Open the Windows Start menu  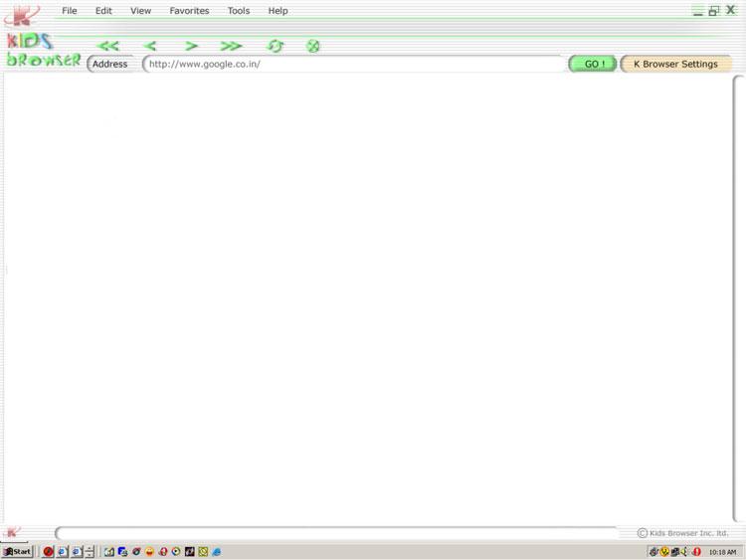[x=17, y=551]
